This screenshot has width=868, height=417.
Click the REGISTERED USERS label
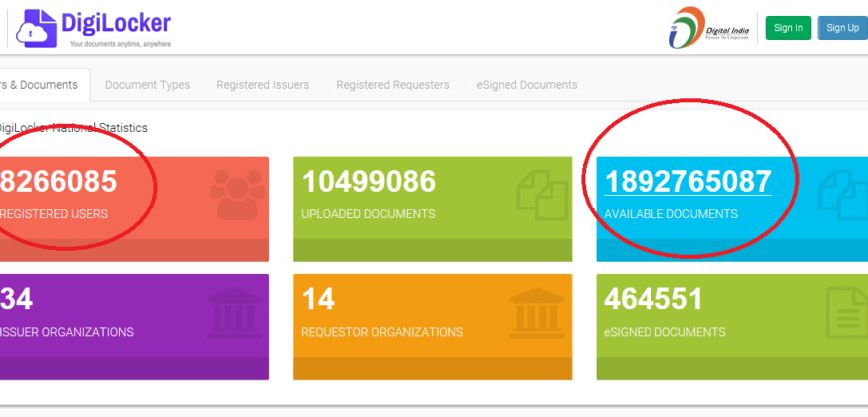point(54,214)
